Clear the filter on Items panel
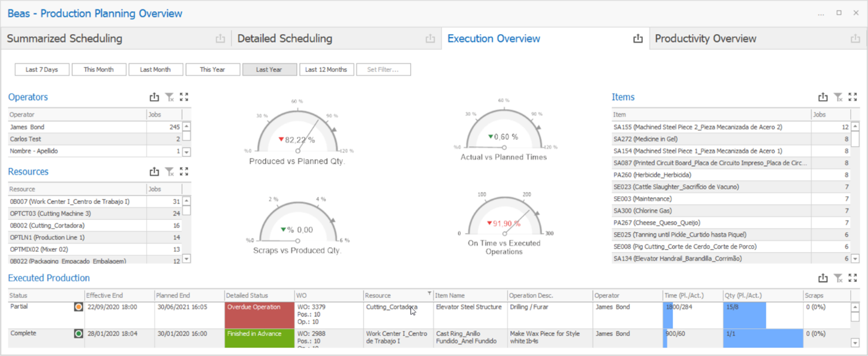 point(838,97)
